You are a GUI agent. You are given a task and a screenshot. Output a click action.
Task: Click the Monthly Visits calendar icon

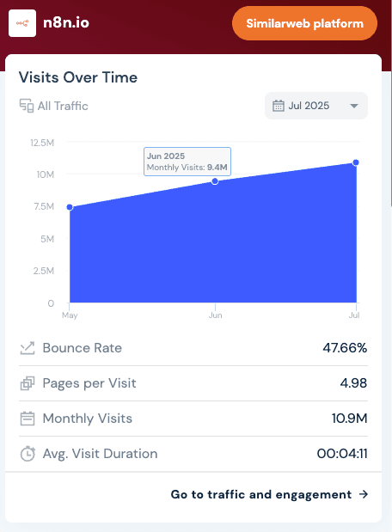[x=28, y=419]
